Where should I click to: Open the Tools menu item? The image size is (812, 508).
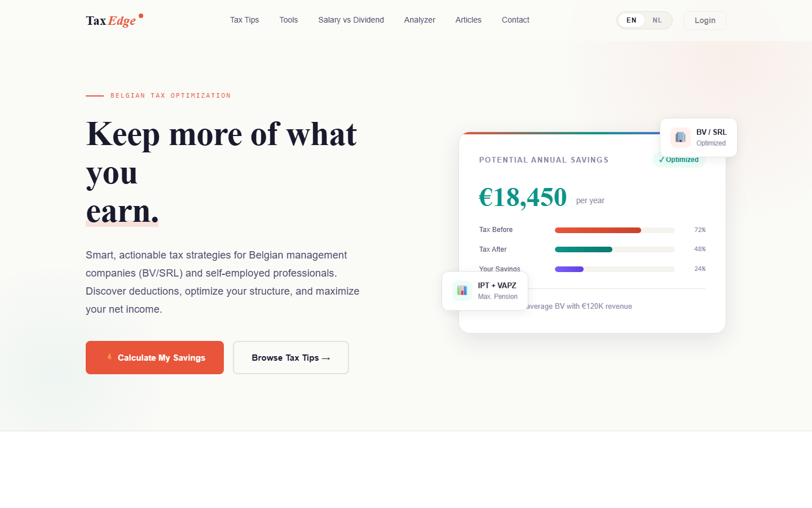(x=289, y=20)
